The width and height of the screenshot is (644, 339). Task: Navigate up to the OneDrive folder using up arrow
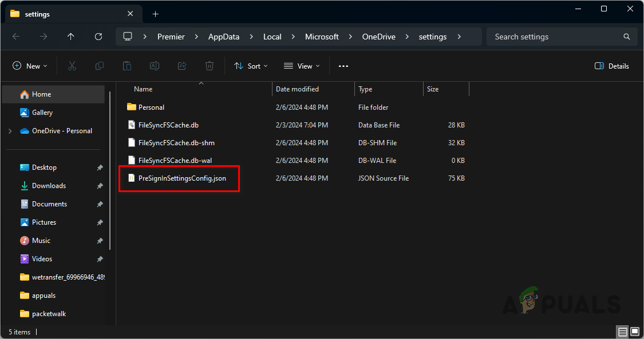pos(70,36)
